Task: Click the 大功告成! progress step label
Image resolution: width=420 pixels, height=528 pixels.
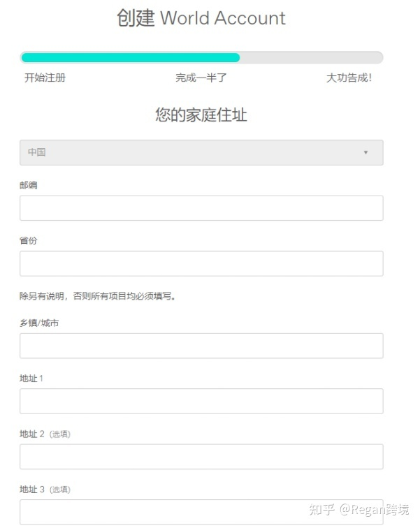Action: pos(349,78)
